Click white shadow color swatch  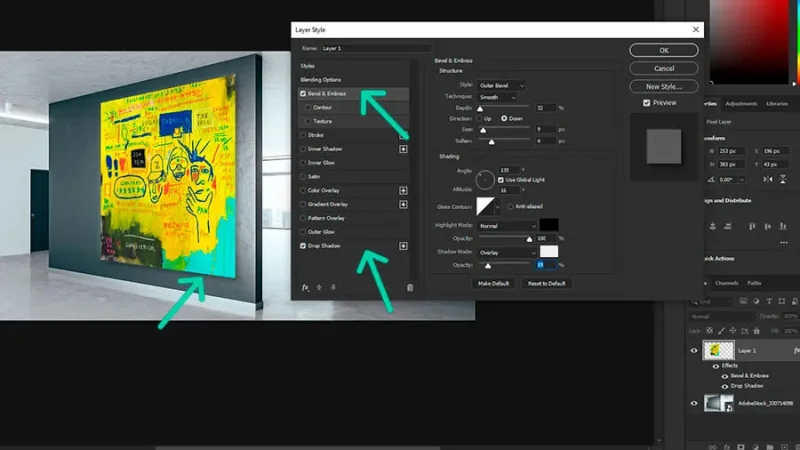(x=549, y=252)
